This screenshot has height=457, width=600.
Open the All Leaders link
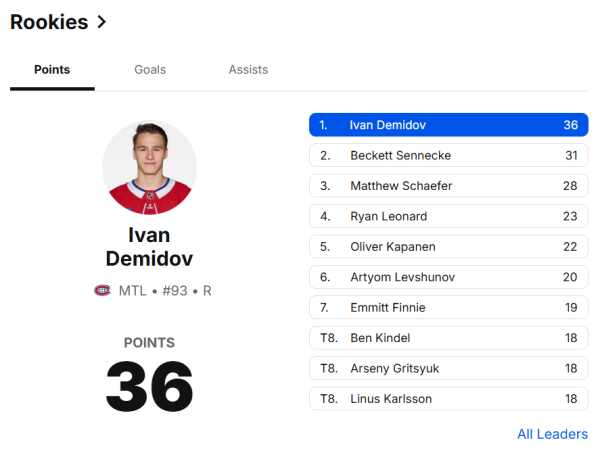point(552,434)
